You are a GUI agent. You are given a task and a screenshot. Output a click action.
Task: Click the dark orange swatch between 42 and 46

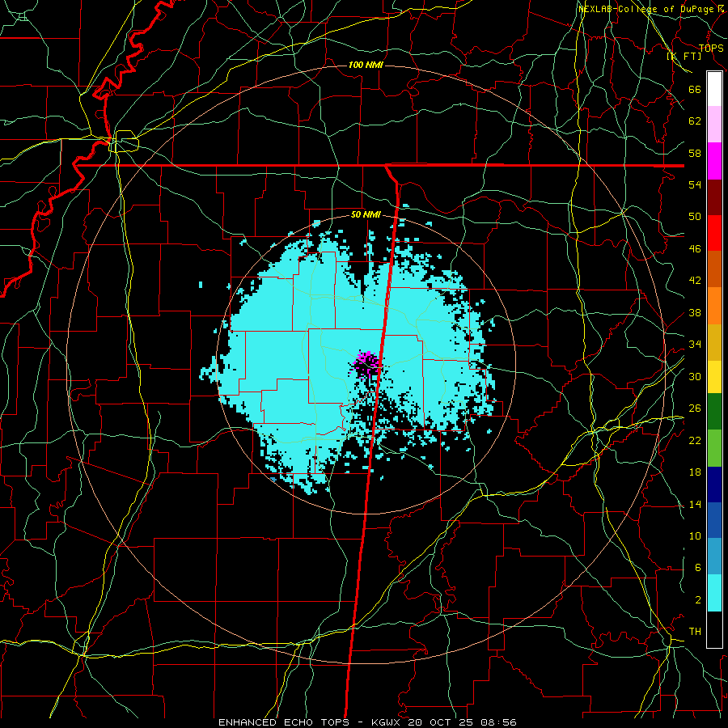[x=714, y=269]
